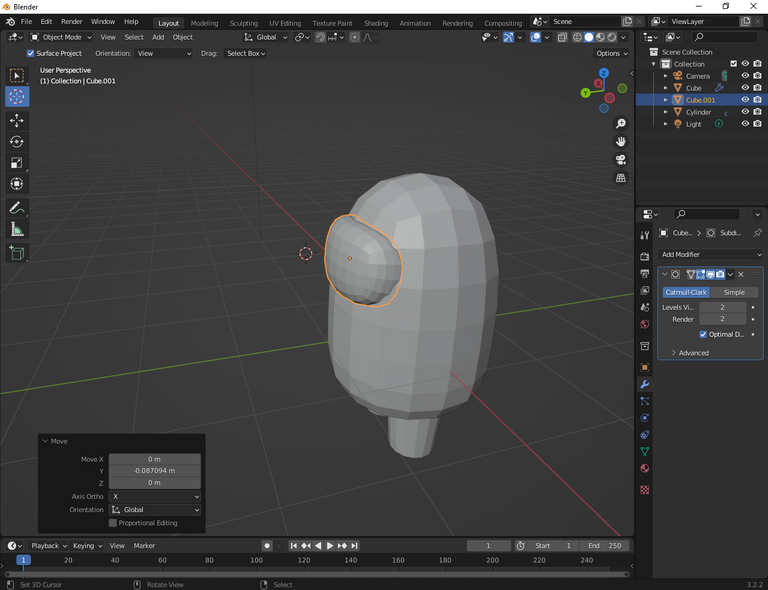Click the Z axis on navigation gizmo

click(604, 73)
